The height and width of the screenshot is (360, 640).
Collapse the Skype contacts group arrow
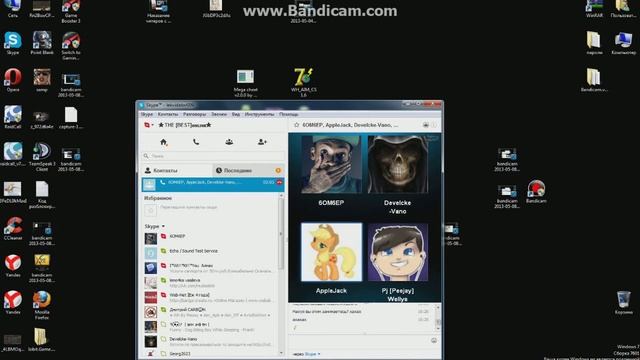pos(163,226)
